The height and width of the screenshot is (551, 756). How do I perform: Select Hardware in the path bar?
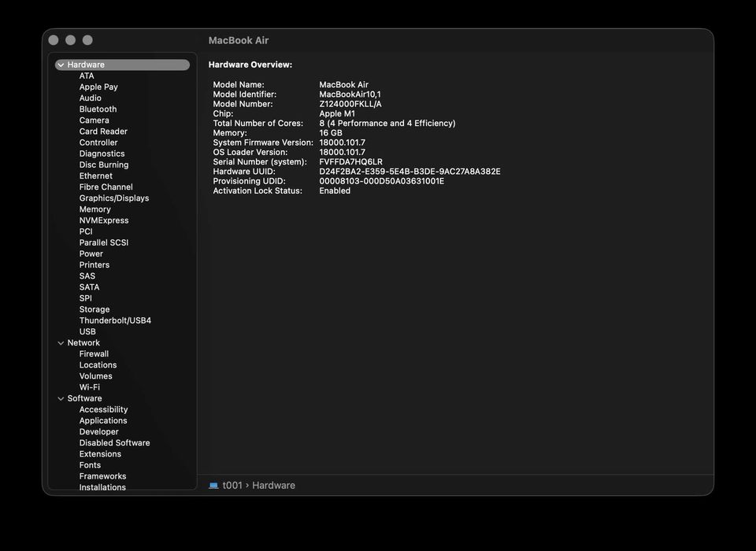pyautogui.click(x=273, y=486)
